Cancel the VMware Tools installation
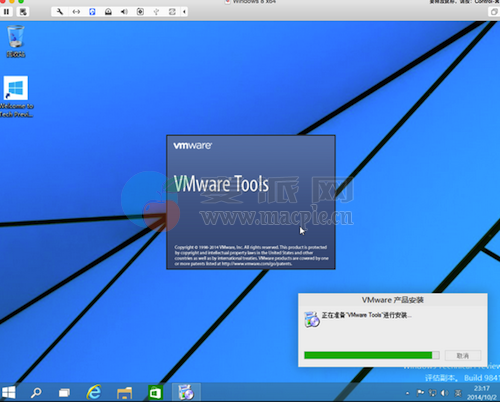This screenshot has width=500, height=402. click(x=463, y=356)
